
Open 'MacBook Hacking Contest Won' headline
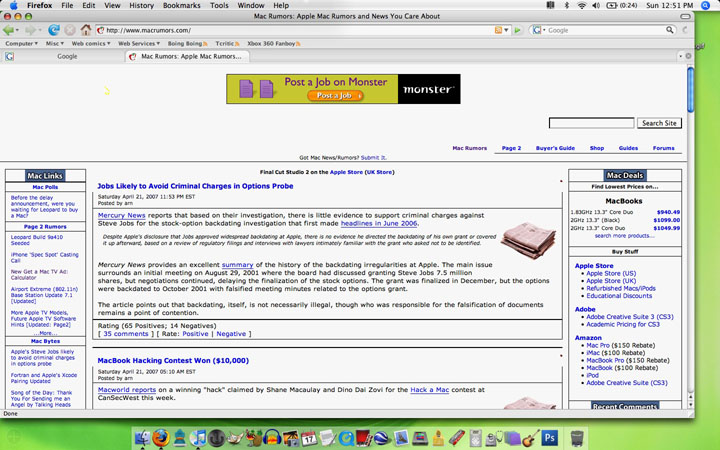tap(173, 360)
